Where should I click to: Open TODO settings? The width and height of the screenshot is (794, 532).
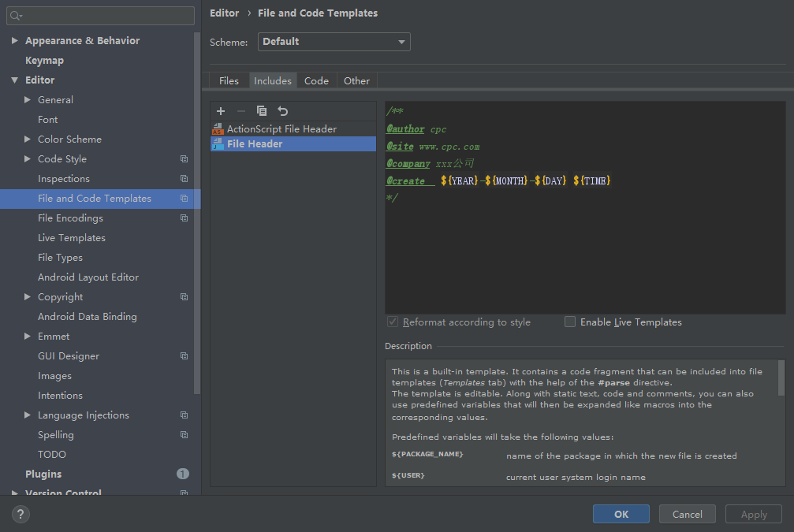(52, 455)
